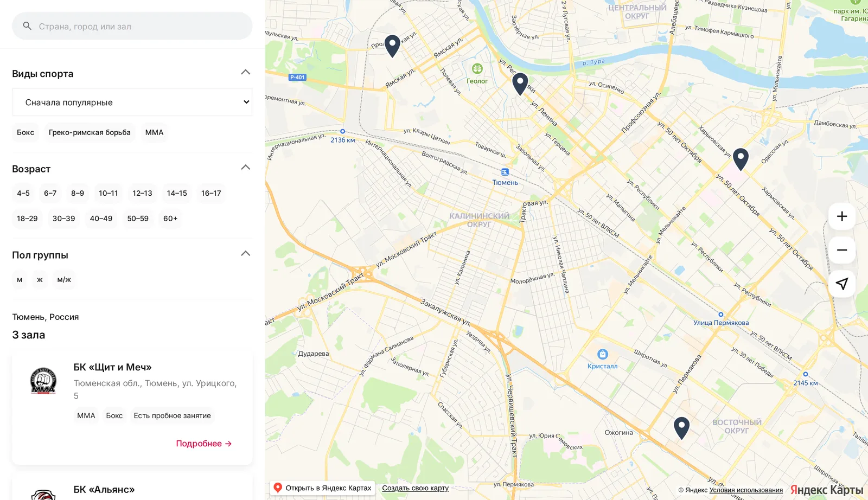Select map pin near ул. Ленина
This screenshot has width=868, height=500.
pyautogui.click(x=520, y=84)
